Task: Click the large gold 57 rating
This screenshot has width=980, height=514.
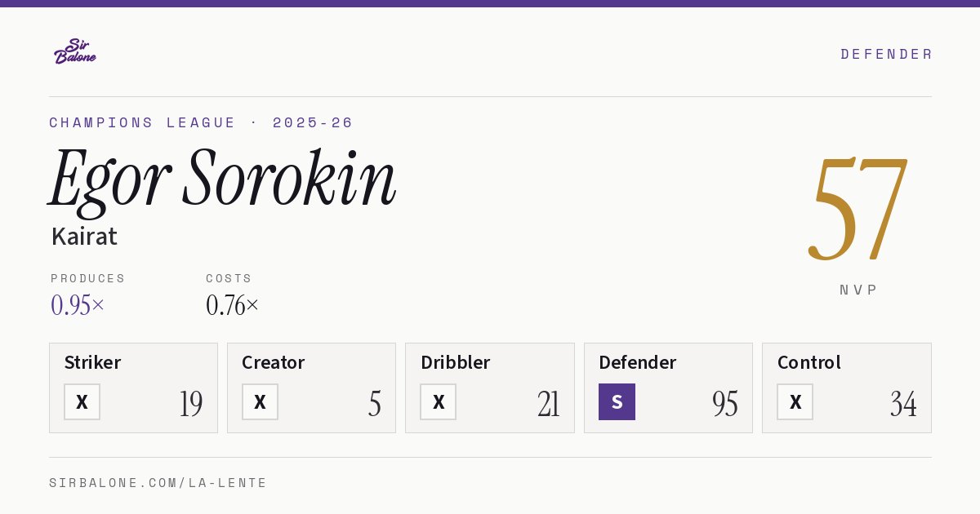Action: [x=858, y=207]
